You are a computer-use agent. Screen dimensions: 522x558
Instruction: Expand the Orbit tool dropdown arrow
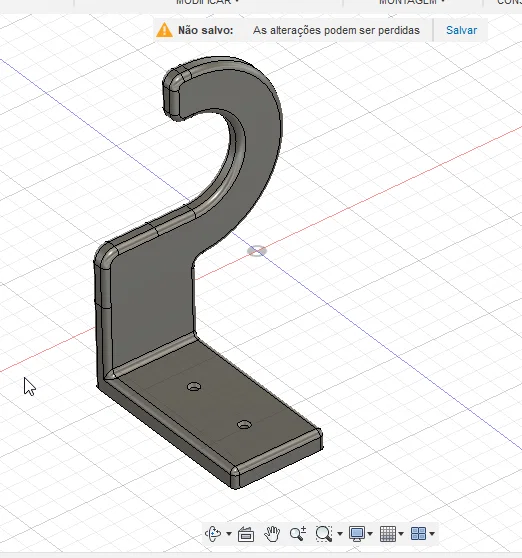[x=229, y=534]
